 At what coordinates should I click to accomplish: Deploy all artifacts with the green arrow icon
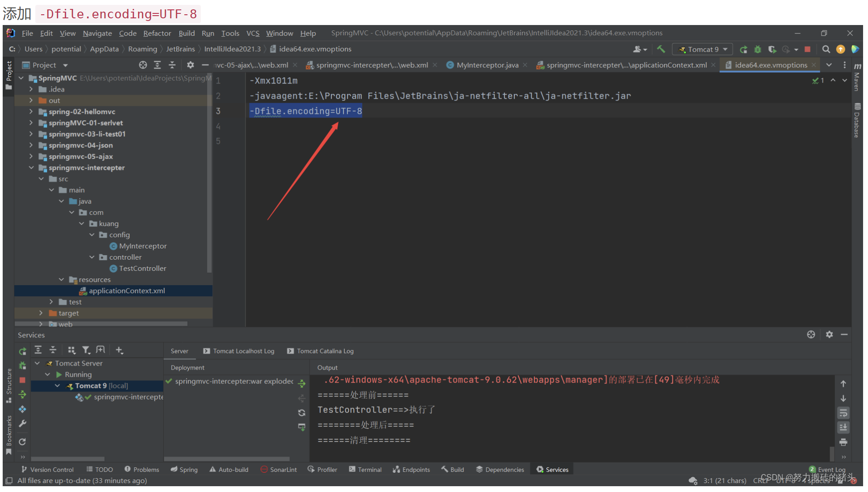pos(302,383)
